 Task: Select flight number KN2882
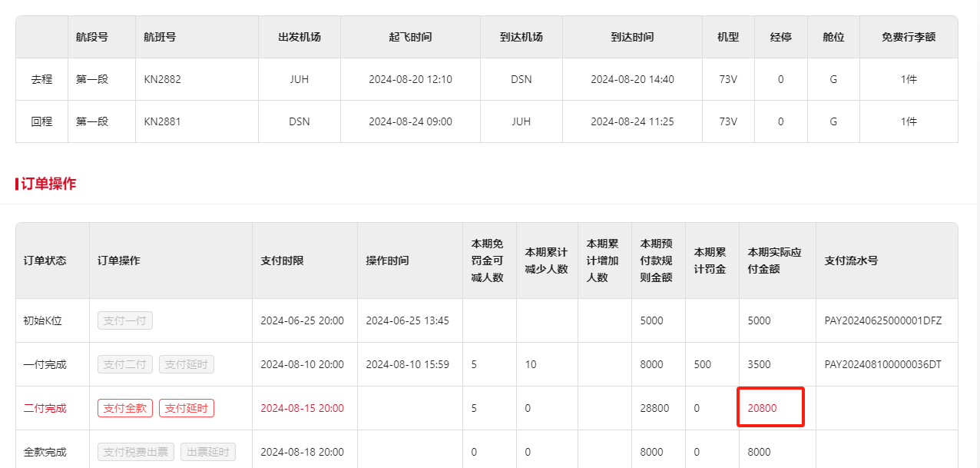[163, 79]
